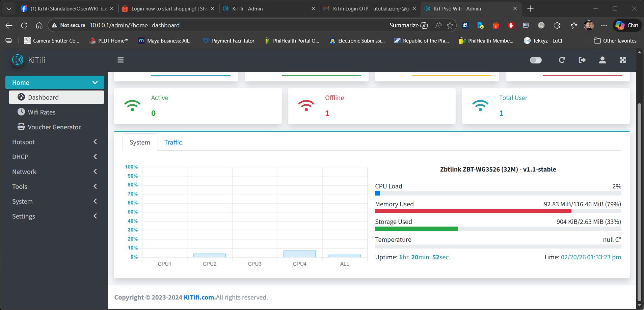
Task: Expand the Settings menu
Action: 55,216
